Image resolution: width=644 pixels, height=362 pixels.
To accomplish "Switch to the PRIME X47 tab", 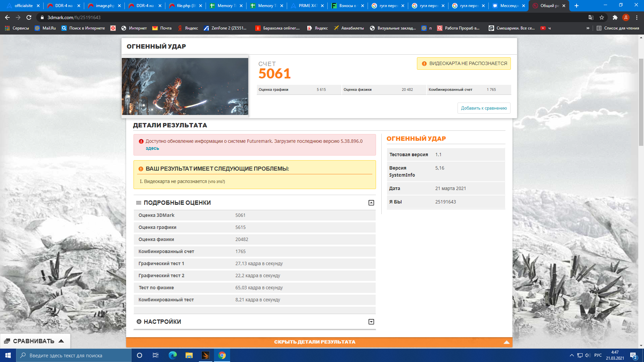I will pos(307,6).
